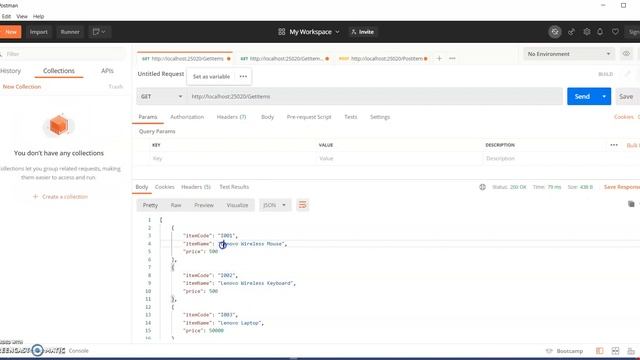Open the Authorization request tab
The image size is (640, 360).
(187, 117)
